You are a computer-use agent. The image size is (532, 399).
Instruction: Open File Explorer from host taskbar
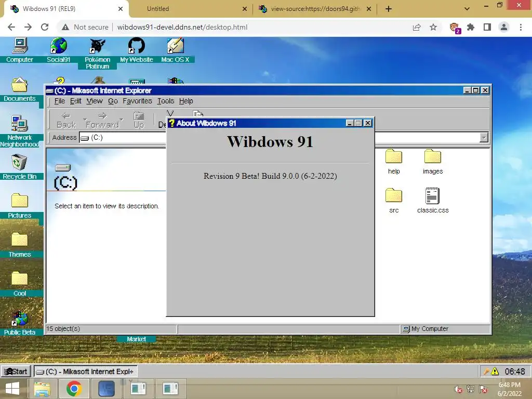42,389
